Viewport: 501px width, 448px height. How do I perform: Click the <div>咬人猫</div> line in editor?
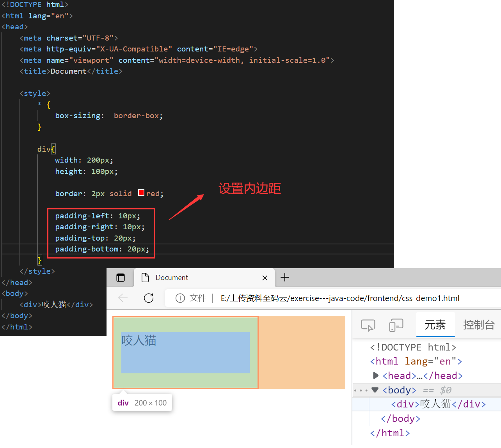57,305
